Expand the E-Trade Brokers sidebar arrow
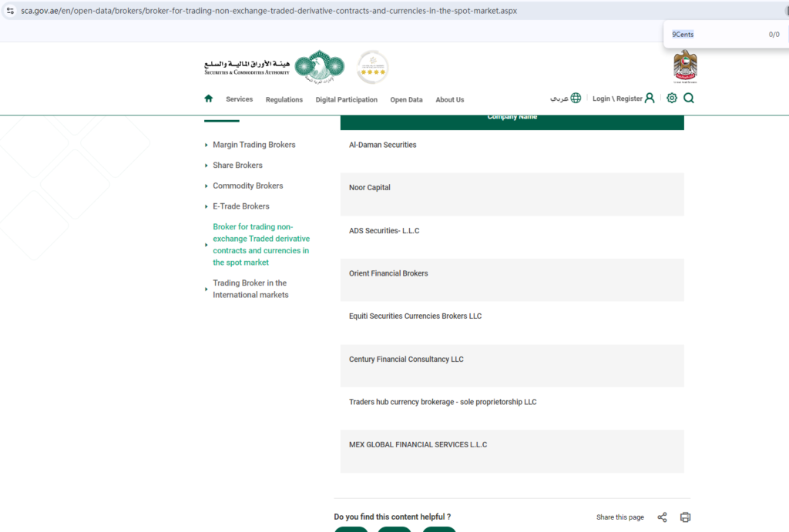This screenshot has height=532, width=789. 206,206
